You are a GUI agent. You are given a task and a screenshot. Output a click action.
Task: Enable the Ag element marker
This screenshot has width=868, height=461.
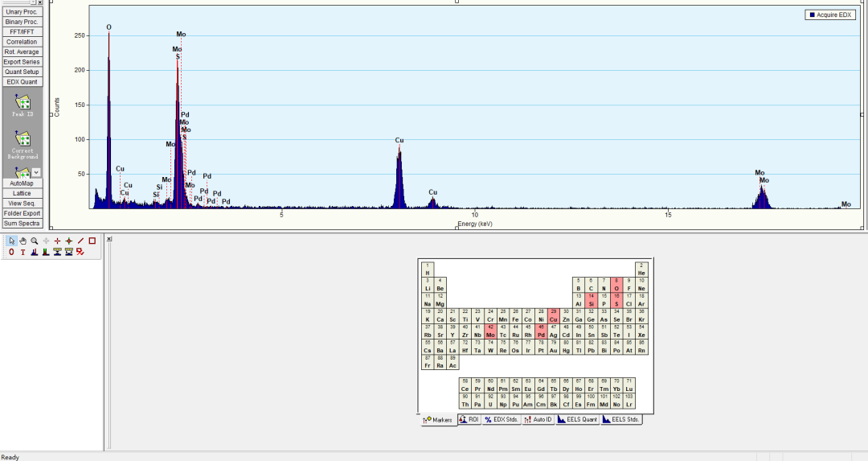tap(553, 331)
